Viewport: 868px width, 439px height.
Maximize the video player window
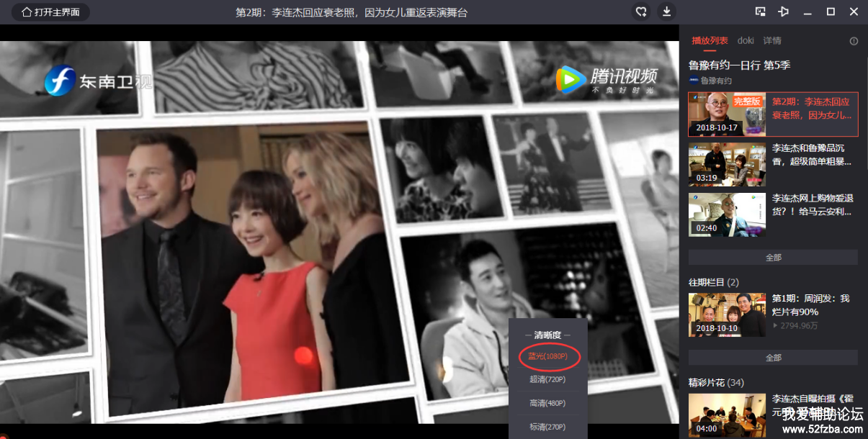831,12
